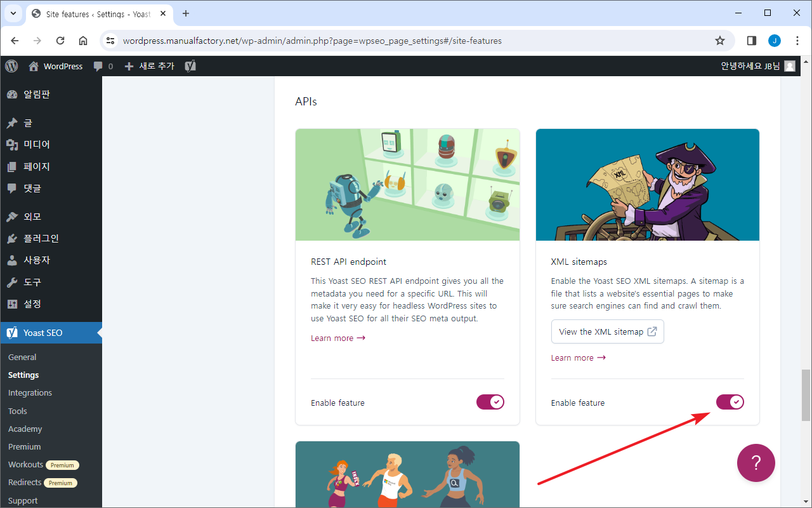Select the Site features browser tab
Screen dimensions: 812x508
pos(100,14)
